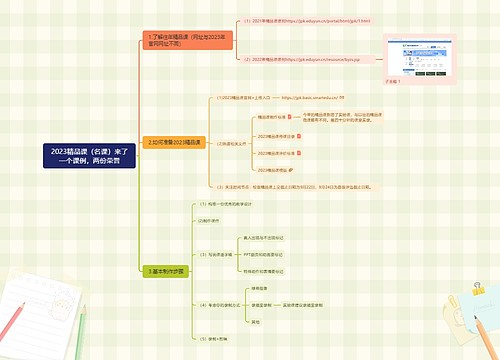Select the green node 3.基本制作步骤
The width and height of the screenshot is (500, 360).
(x=166, y=271)
